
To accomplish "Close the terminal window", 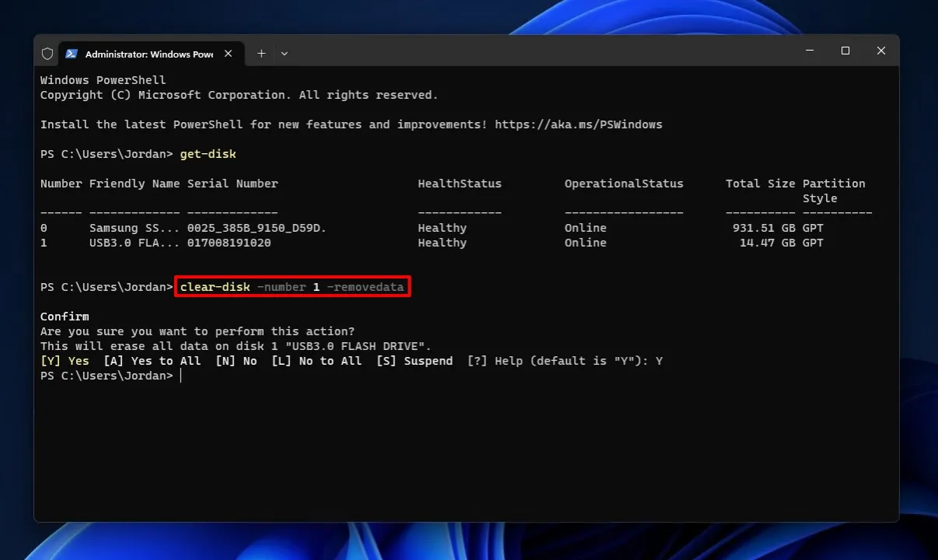I will [x=881, y=51].
